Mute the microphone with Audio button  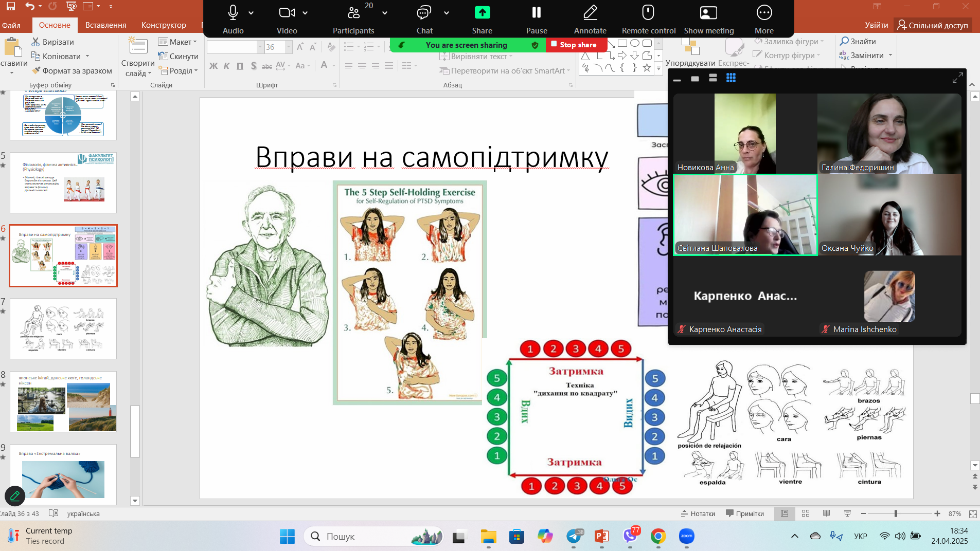click(x=233, y=13)
